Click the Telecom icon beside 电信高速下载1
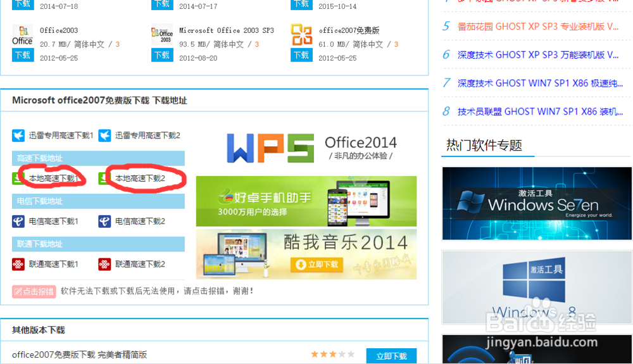633x364 pixels. [x=18, y=221]
